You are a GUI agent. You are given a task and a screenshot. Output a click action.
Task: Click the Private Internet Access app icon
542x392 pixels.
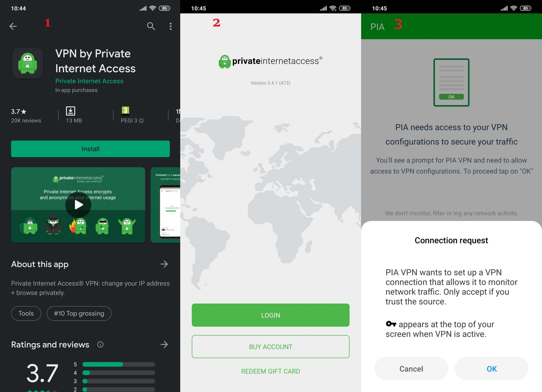pyautogui.click(x=27, y=65)
